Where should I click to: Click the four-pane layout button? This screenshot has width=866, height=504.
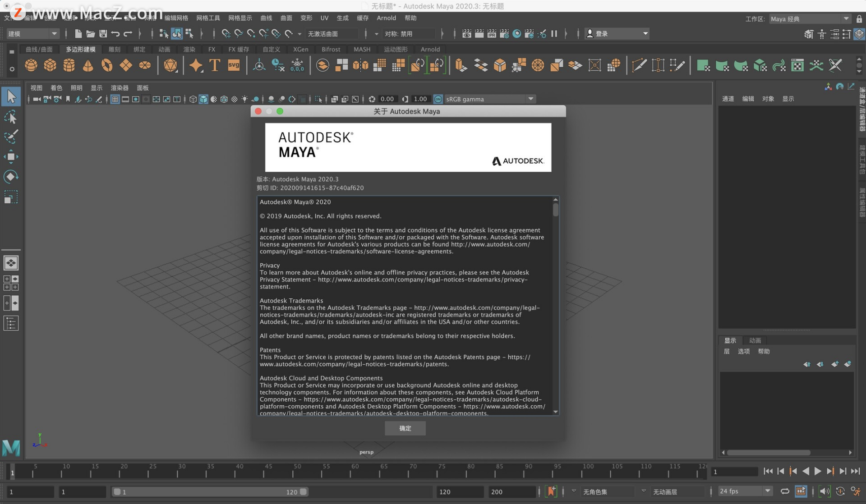[x=11, y=283]
